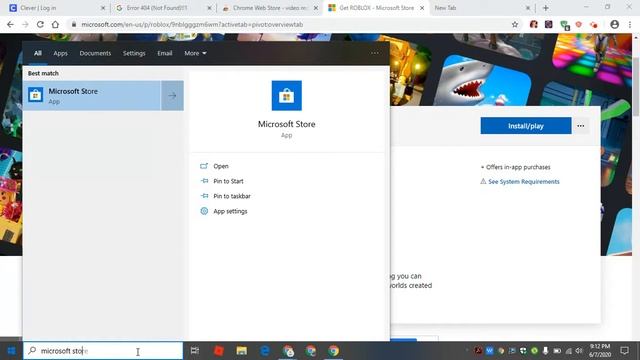Open search panel options ellipsis menu

375,53
